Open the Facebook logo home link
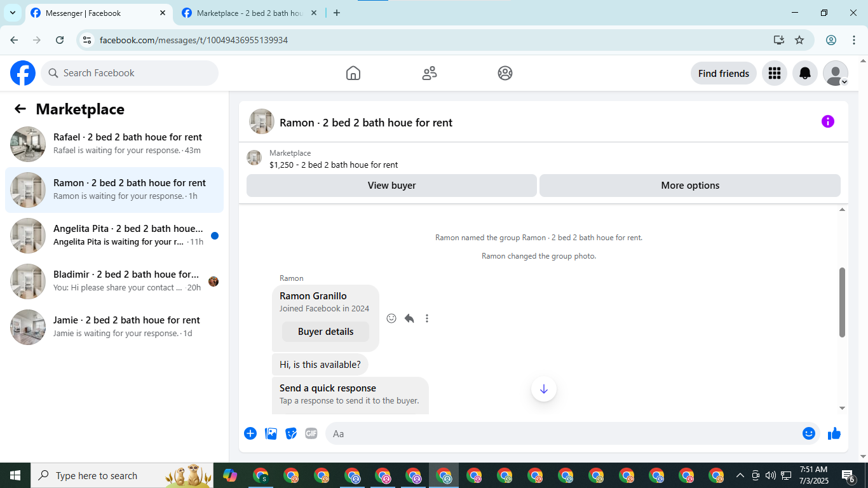 (x=23, y=73)
